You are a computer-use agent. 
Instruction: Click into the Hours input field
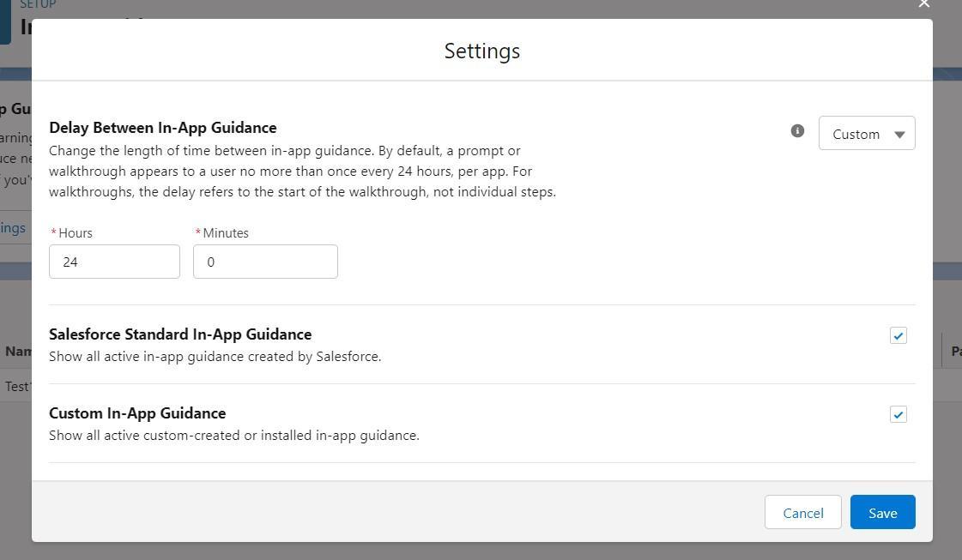pos(114,262)
